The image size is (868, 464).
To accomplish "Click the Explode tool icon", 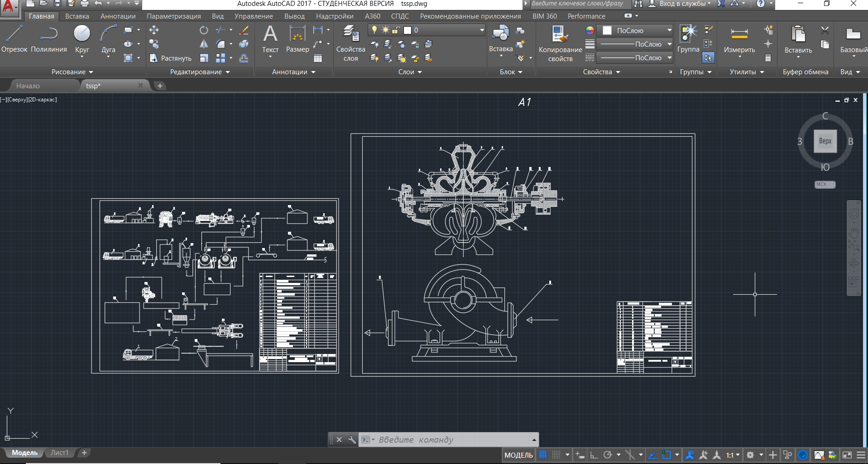I will [x=244, y=44].
